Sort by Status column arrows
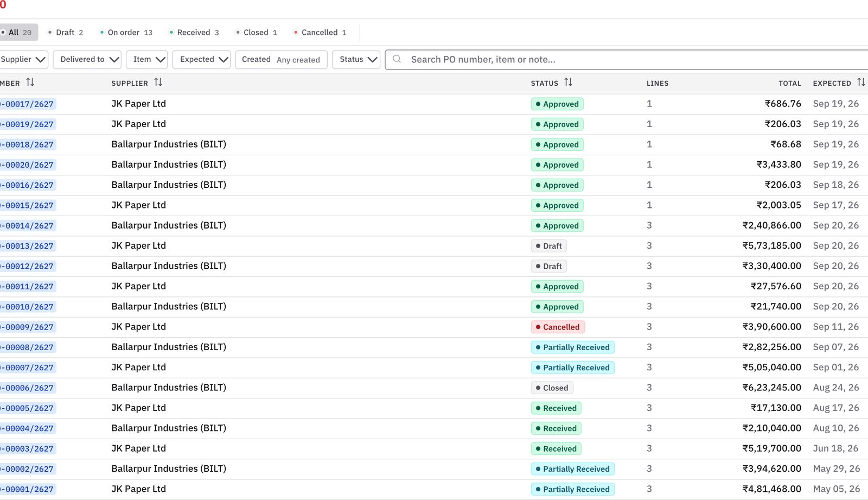Viewport: 868px width, 500px height. tap(568, 83)
